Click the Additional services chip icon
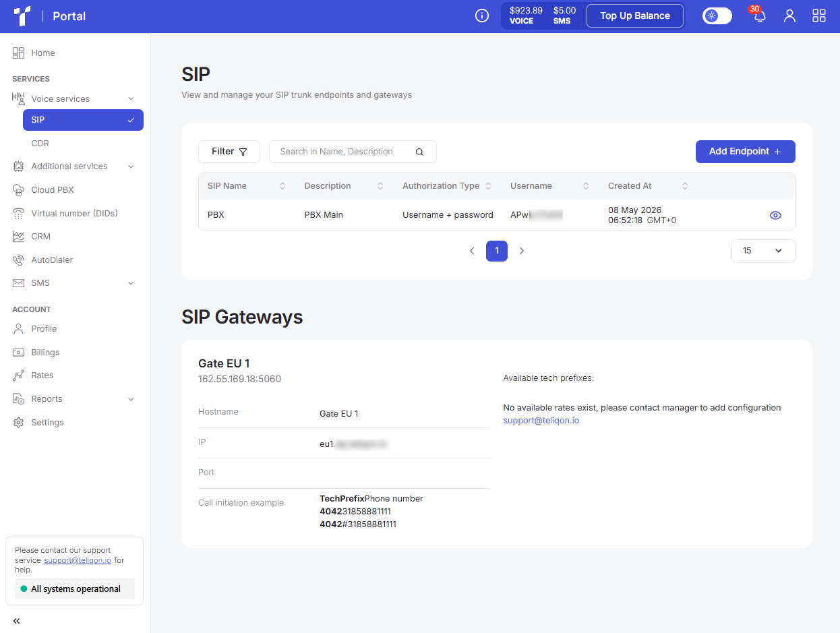The image size is (840, 633). point(19,167)
